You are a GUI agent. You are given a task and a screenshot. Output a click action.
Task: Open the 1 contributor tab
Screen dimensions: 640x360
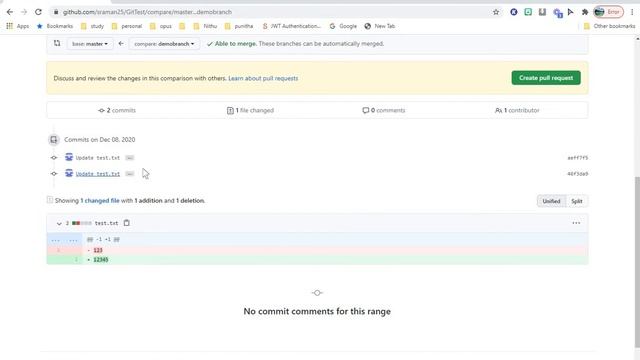(x=517, y=110)
